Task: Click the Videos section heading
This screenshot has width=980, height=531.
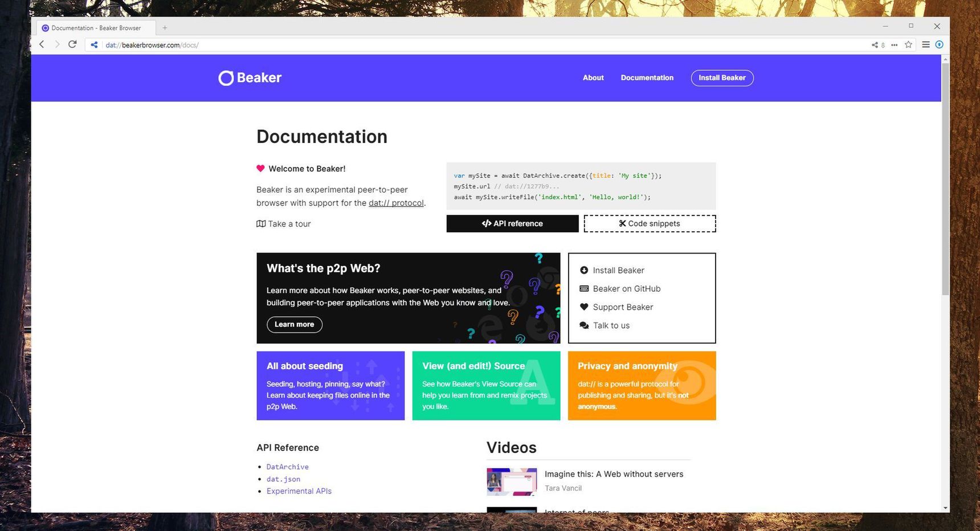Action: click(512, 448)
